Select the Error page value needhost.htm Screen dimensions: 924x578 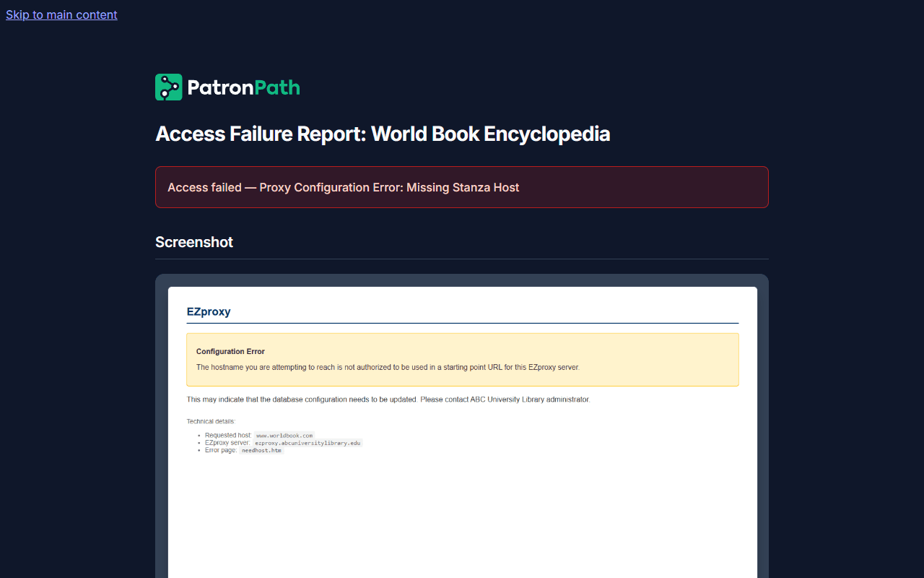tap(261, 449)
